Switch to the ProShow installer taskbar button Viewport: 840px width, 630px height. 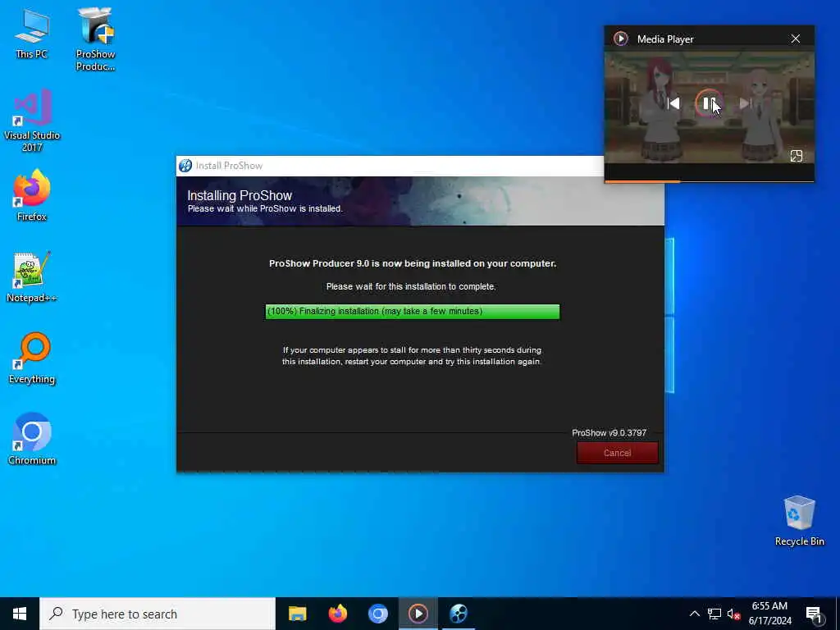[459, 614]
